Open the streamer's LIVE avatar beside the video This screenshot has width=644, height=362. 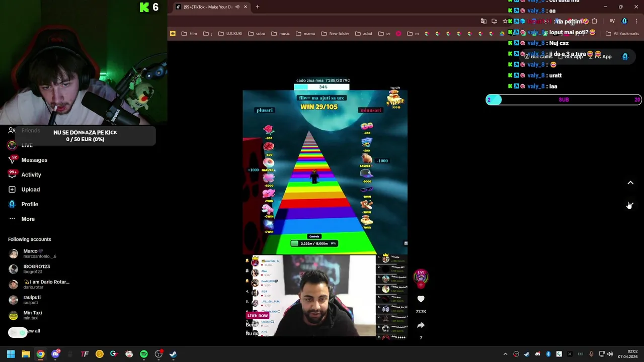(421, 276)
